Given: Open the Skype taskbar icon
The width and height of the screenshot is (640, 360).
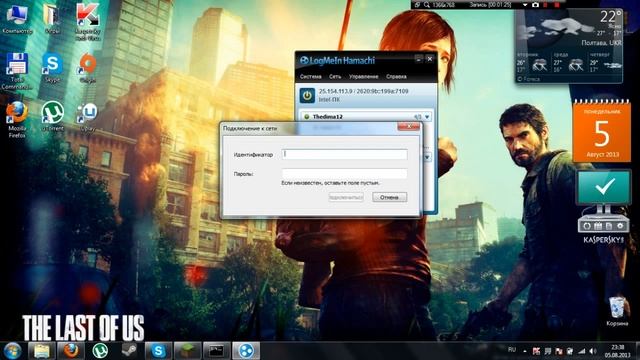Looking at the screenshot, I should [x=158, y=351].
